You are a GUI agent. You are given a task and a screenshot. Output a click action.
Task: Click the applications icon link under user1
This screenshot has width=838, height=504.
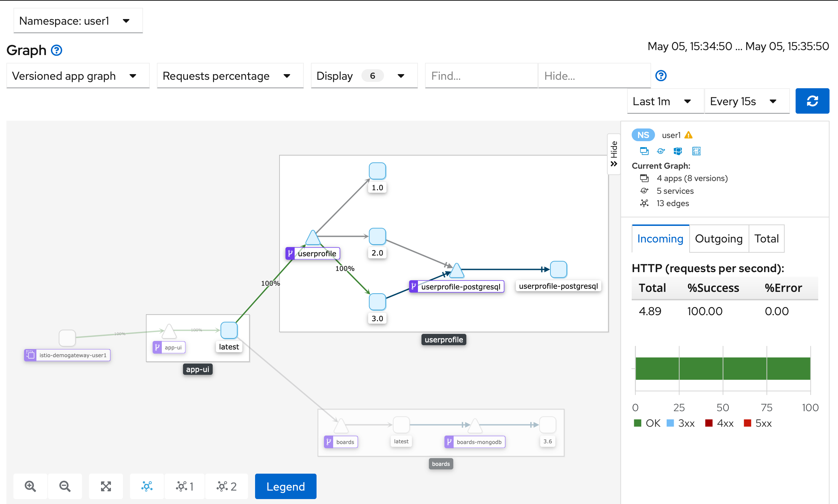point(644,151)
